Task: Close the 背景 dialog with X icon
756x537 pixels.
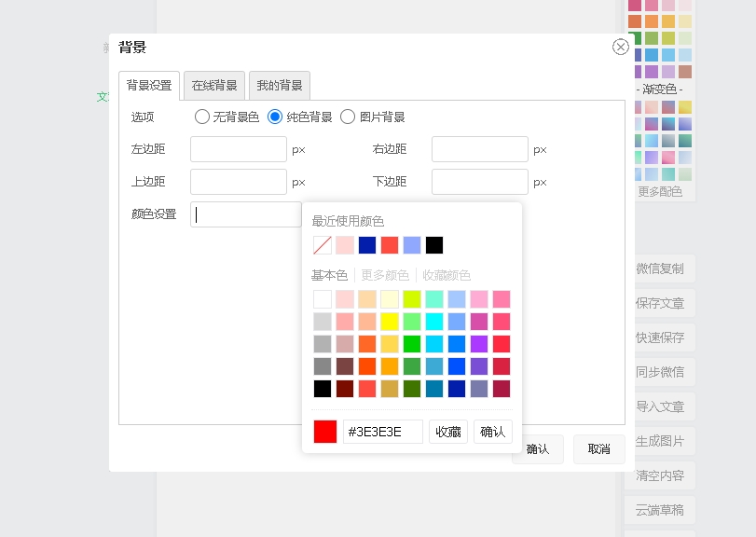Action: 620,47
